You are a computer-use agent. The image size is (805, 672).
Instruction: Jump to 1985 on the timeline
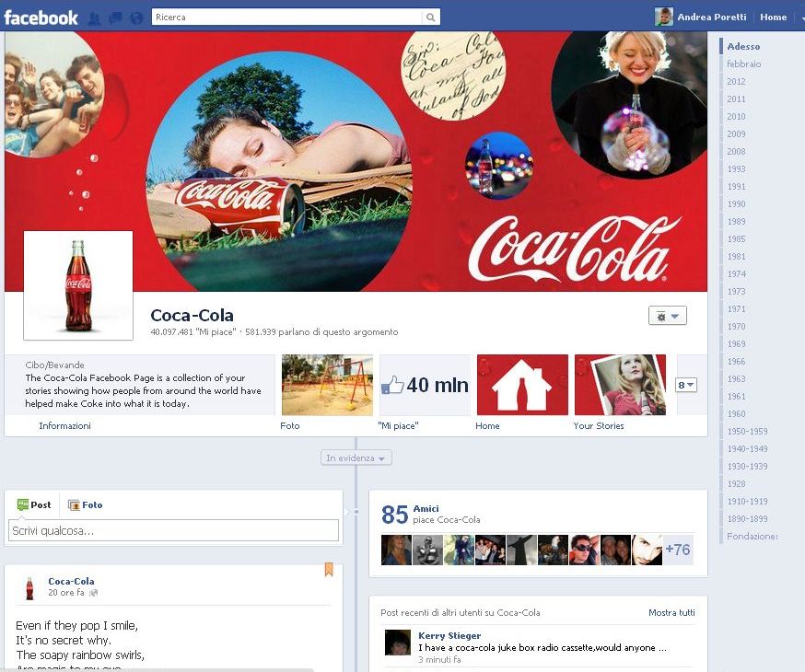pyautogui.click(x=736, y=239)
